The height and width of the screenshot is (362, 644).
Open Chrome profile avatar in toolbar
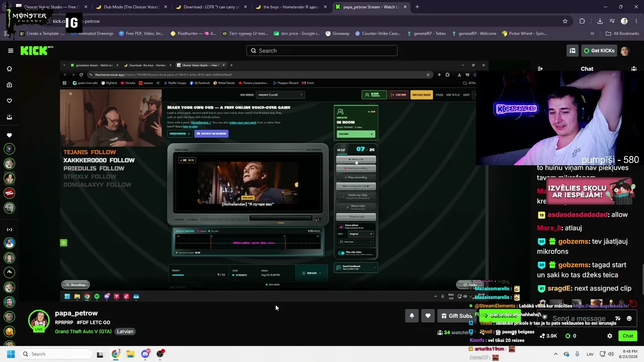(624, 21)
